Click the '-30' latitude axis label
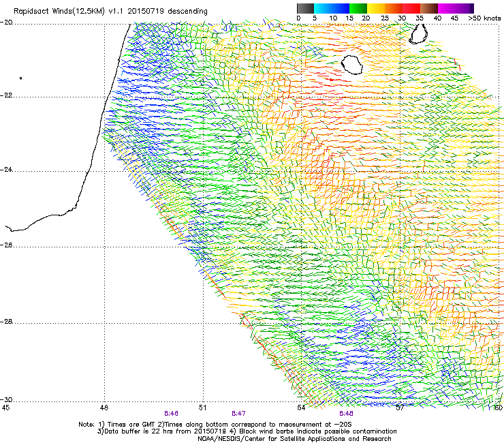Screen dimensions: 504x443 (x=6, y=399)
